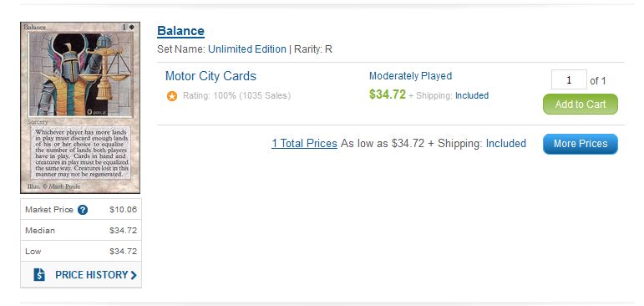Viewport: 644px width, 306px height.
Task: Expand price history via the chevron arrow
Action: [134, 275]
